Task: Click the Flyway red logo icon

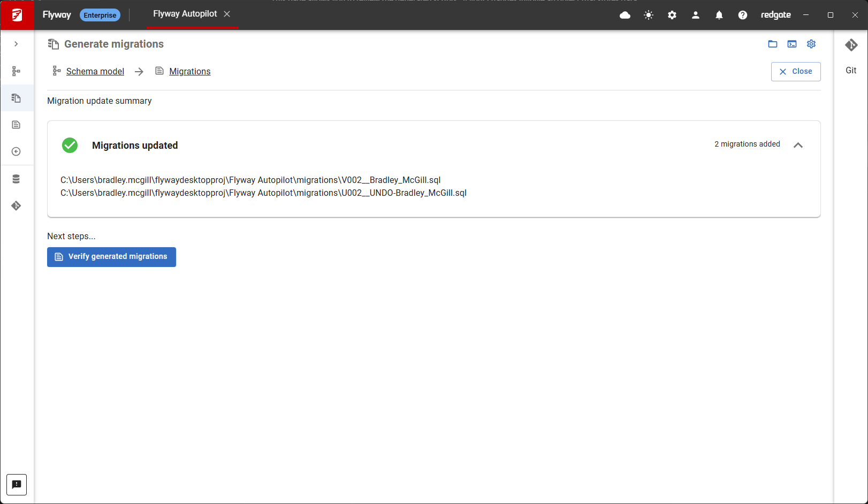Action: coord(17,15)
